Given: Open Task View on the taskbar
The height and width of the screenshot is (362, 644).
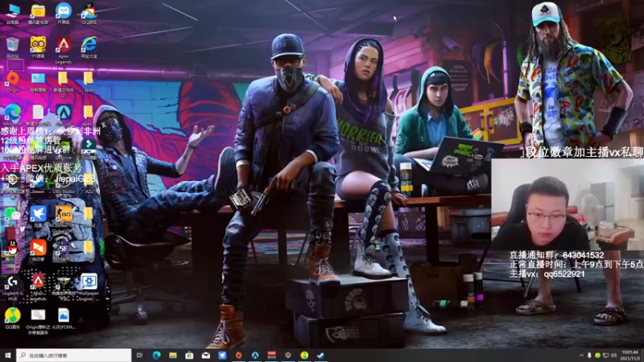Looking at the screenshot, I should click(139, 356).
